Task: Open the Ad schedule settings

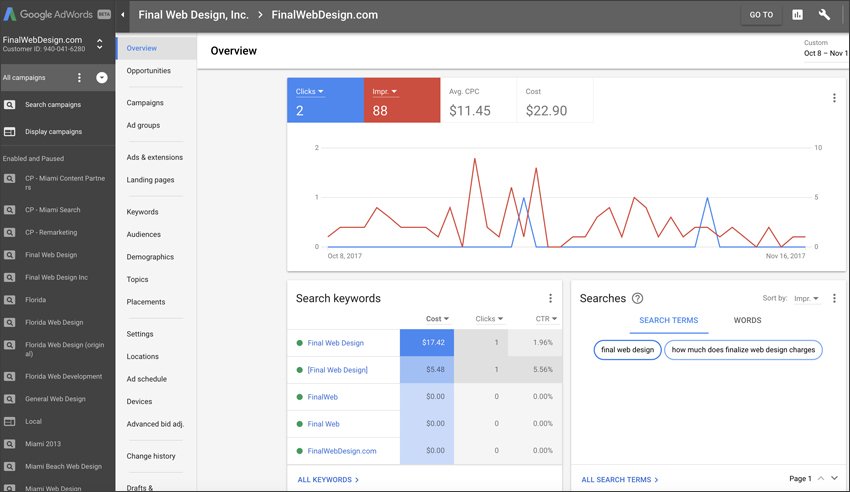Action: click(146, 379)
